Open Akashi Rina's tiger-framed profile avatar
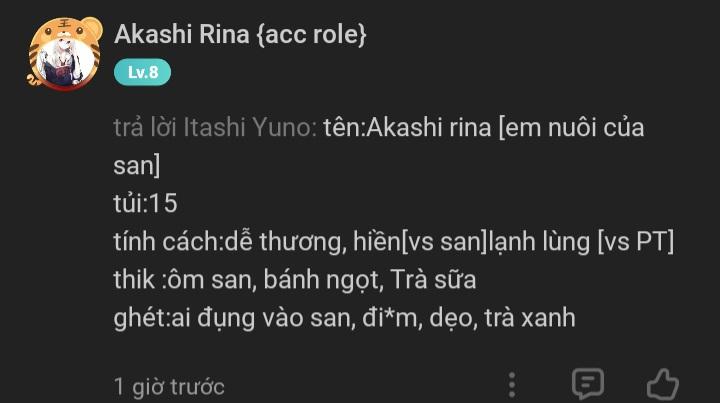 [63, 54]
